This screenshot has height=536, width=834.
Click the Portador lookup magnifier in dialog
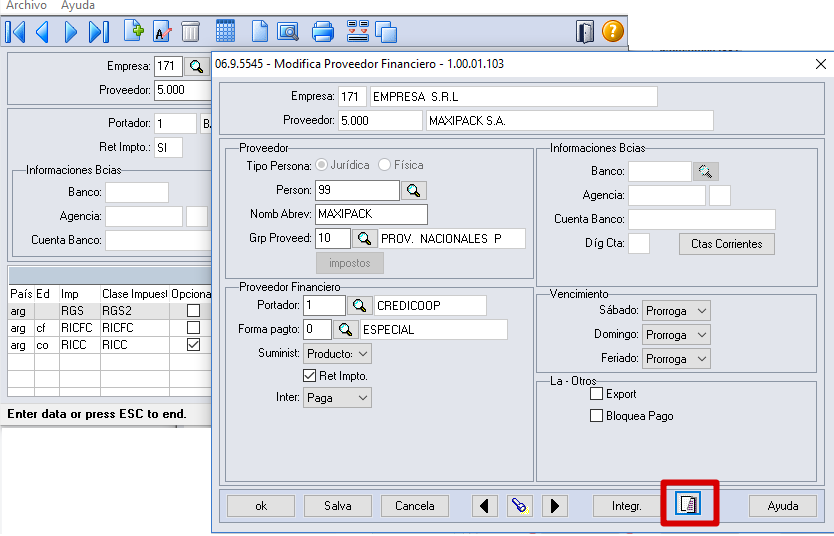[x=360, y=306]
